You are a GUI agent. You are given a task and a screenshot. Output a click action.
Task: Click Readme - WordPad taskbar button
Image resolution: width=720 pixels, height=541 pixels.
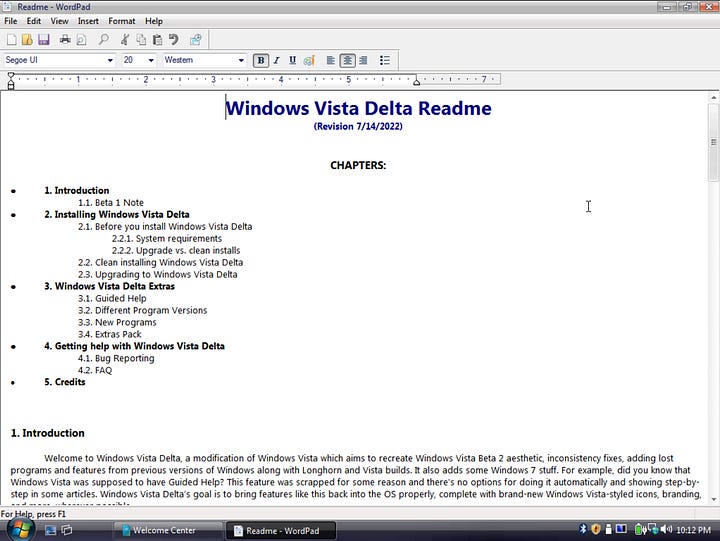click(x=281, y=530)
